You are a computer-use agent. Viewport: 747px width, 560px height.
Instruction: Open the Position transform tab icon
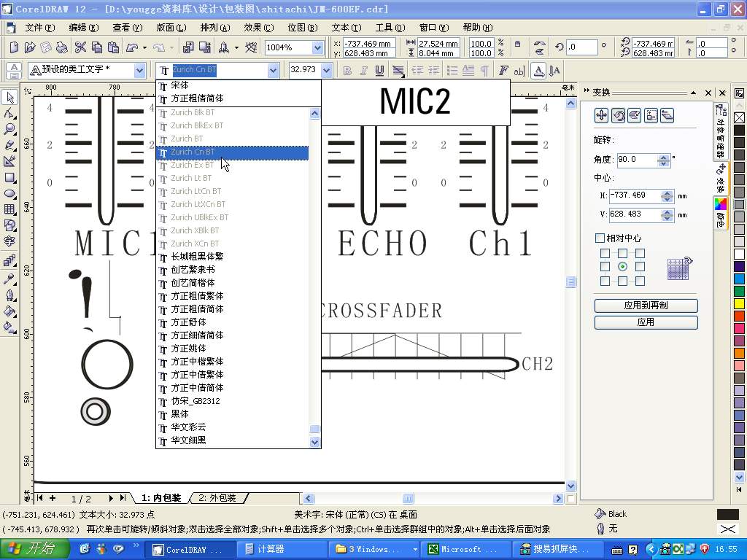(601, 115)
